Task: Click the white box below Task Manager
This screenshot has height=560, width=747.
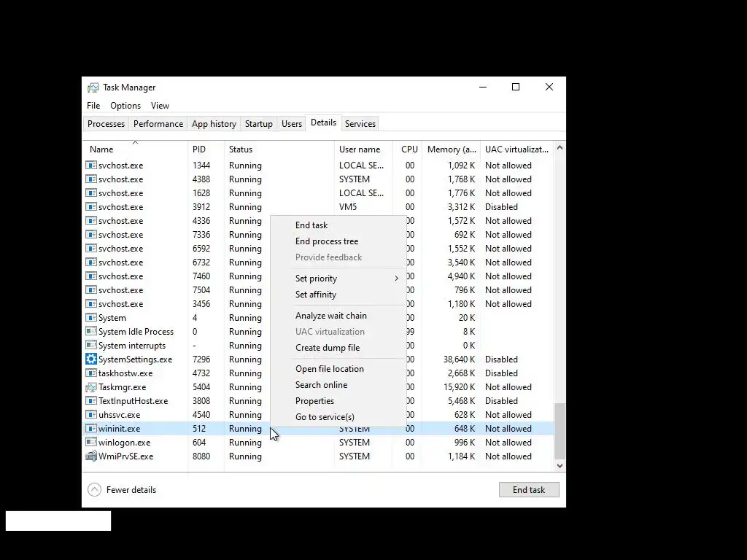Action: (58, 521)
